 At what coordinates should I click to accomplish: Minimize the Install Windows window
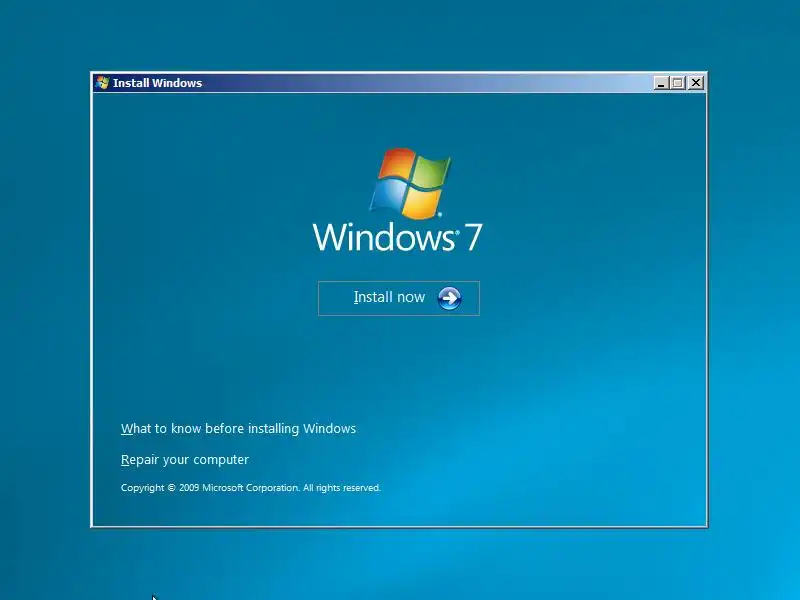click(x=661, y=83)
